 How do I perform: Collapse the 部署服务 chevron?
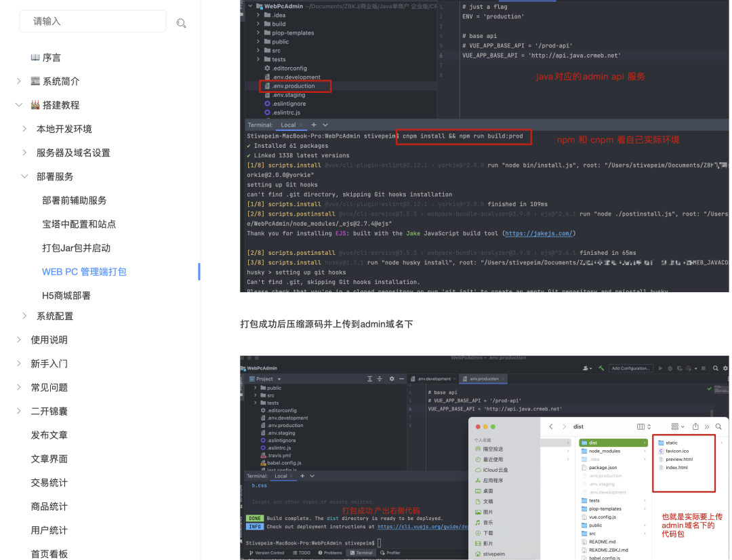pyautogui.click(x=24, y=176)
